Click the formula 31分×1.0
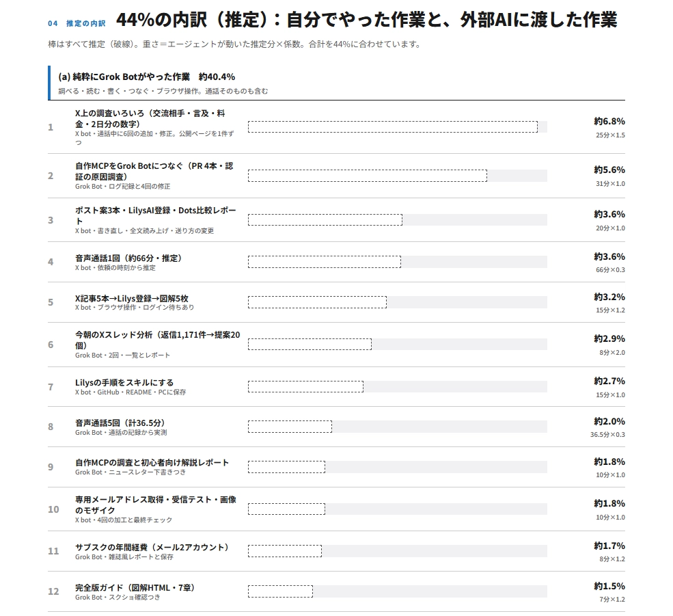The width and height of the screenshot is (673, 616). (610, 184)
